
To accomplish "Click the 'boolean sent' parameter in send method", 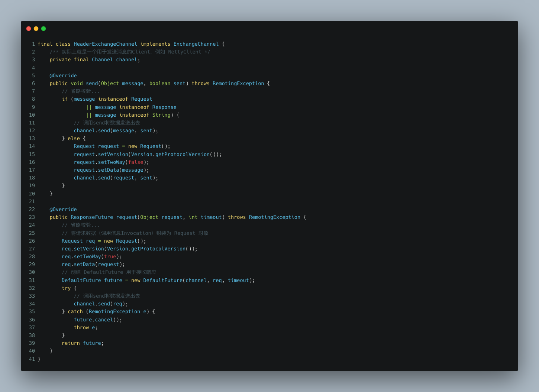I will 167,83.
